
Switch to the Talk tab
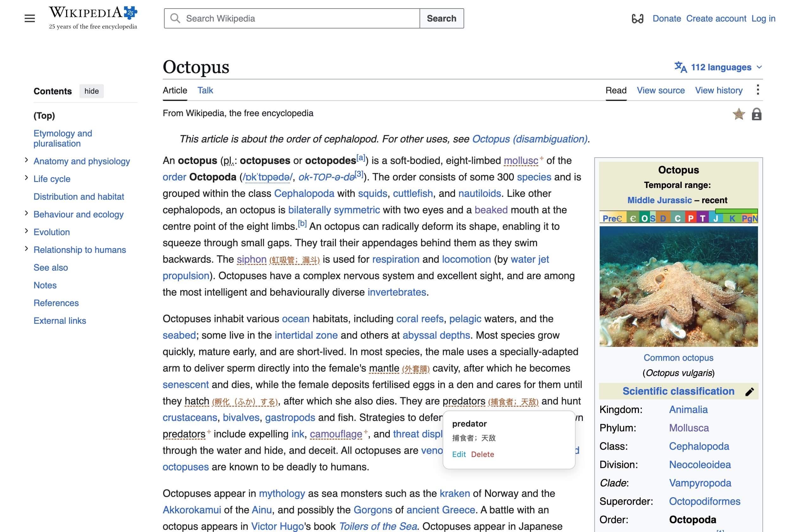[205, 90]
